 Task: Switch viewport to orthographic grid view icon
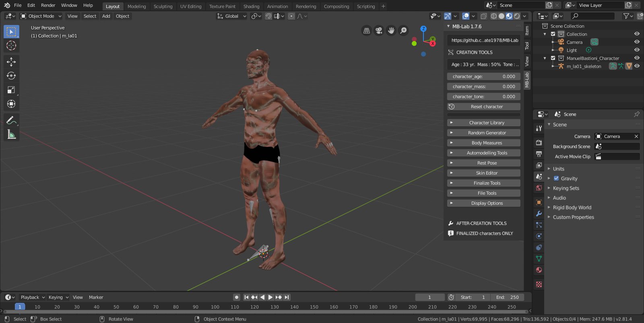[366, 31]
